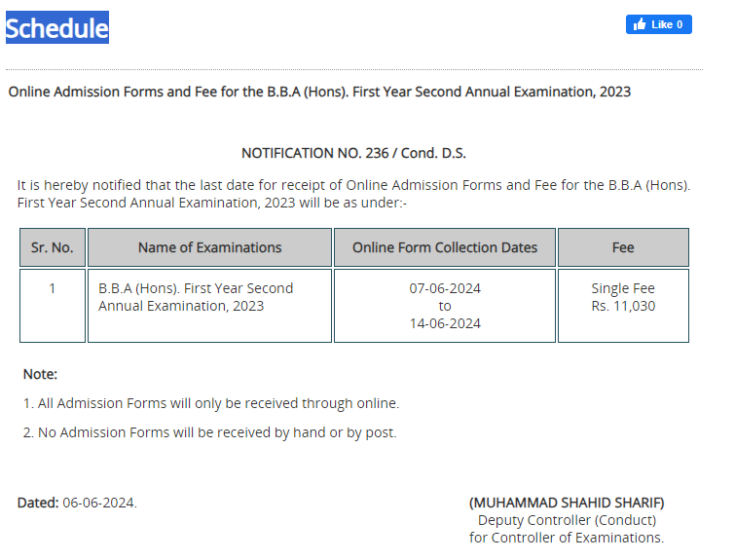Click the end date 14-06-2024

pyautogui.click(x=445, y=323)
